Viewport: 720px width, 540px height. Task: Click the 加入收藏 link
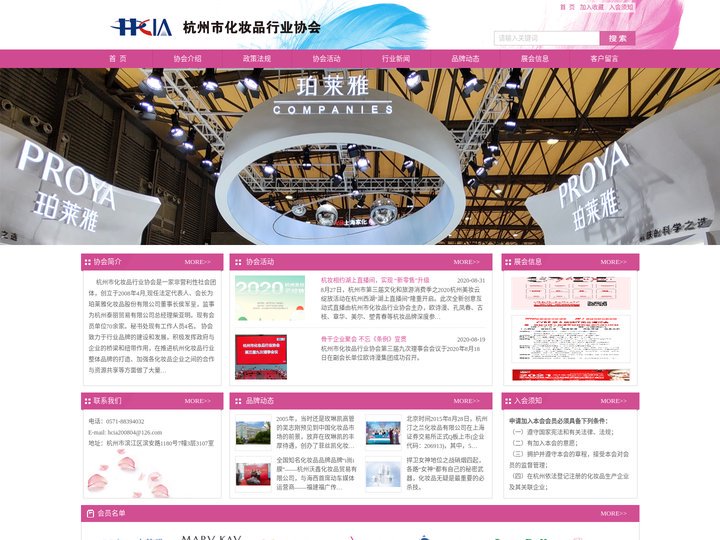click(591, 7)
